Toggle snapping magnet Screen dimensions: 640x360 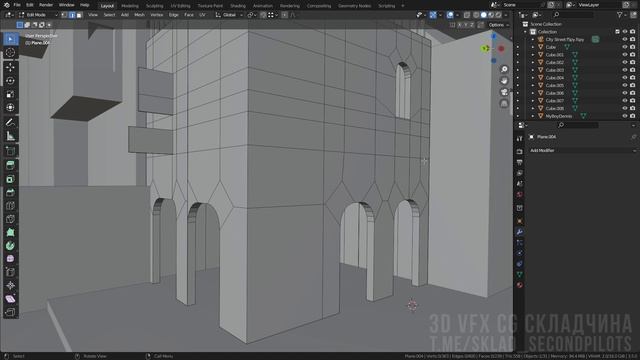point(263,15)
